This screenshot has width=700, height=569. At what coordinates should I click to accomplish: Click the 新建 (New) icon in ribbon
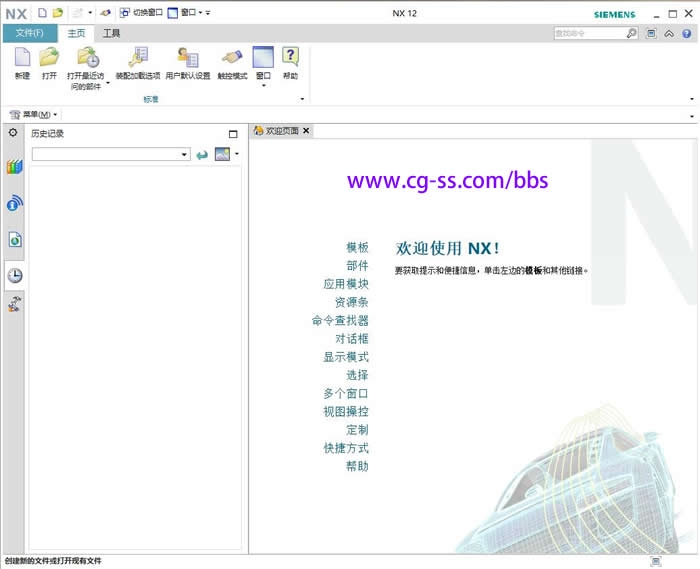(x=22, y=59)
